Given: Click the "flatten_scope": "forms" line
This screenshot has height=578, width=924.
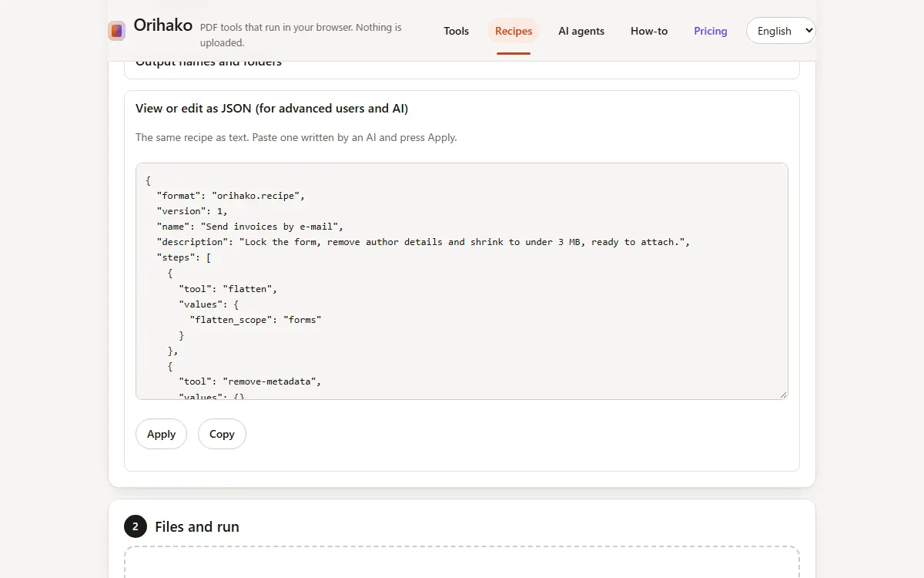Looking at the screenshot, I should click(256, 320).
